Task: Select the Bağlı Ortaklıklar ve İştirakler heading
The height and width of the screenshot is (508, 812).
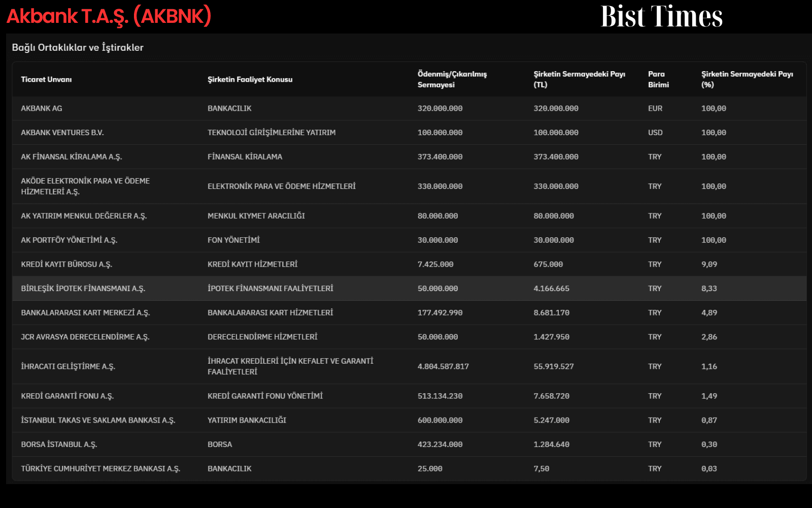Action: click(78, 47)
